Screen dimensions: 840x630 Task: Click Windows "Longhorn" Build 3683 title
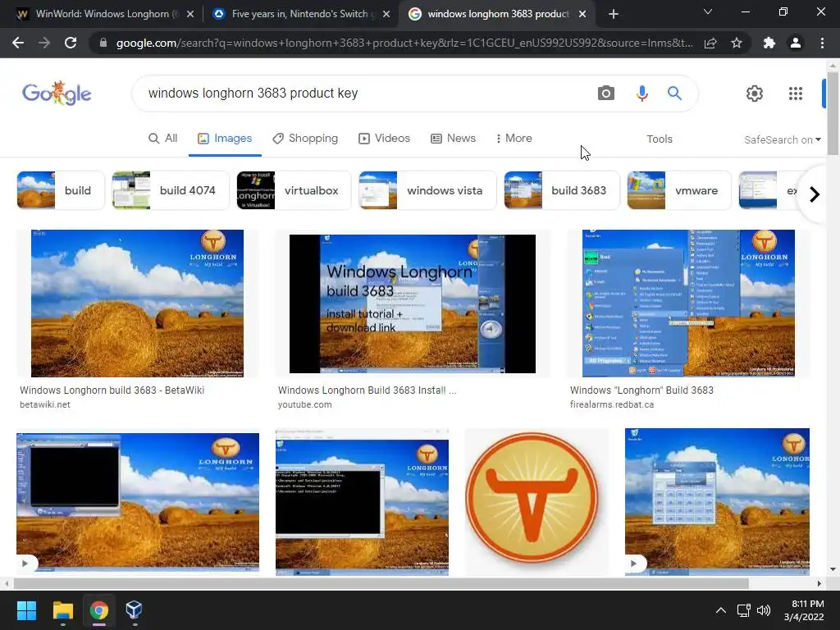coord(641,390)
